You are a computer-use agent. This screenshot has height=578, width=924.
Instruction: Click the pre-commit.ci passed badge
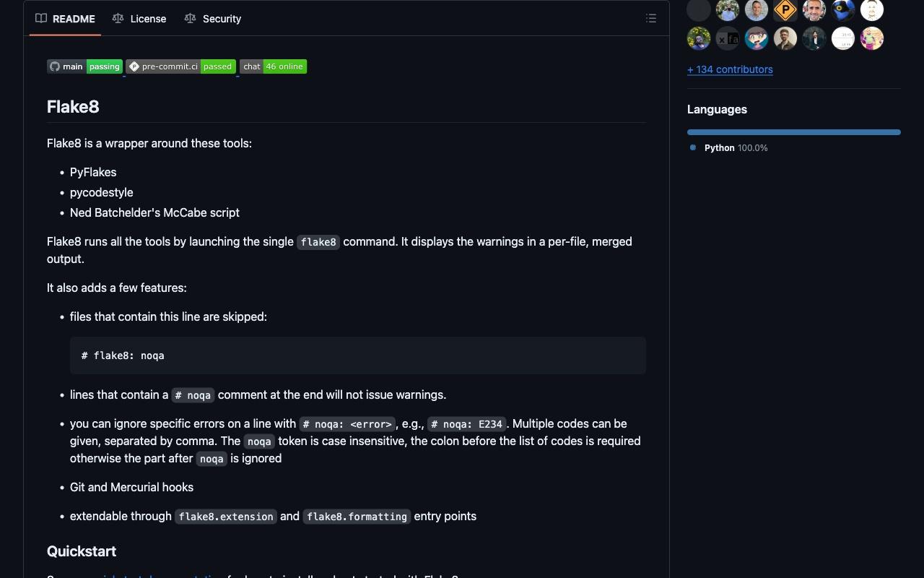click(180, 66)
